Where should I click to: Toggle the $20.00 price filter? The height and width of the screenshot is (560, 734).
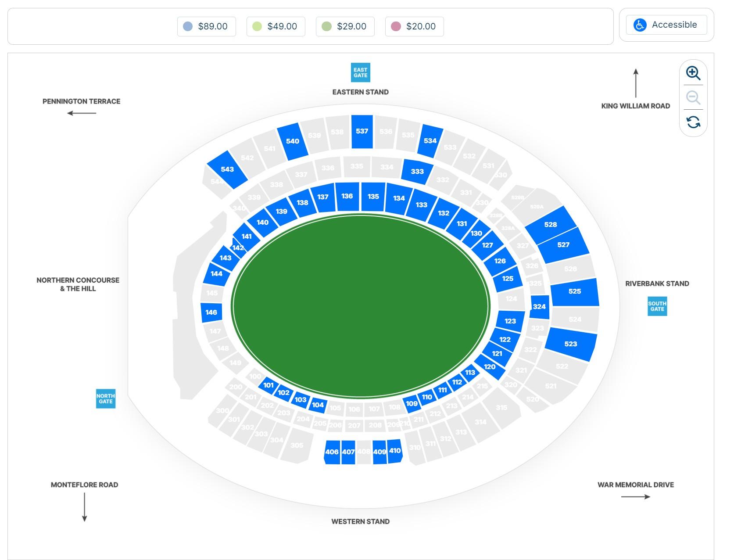(x=414, y=26)
